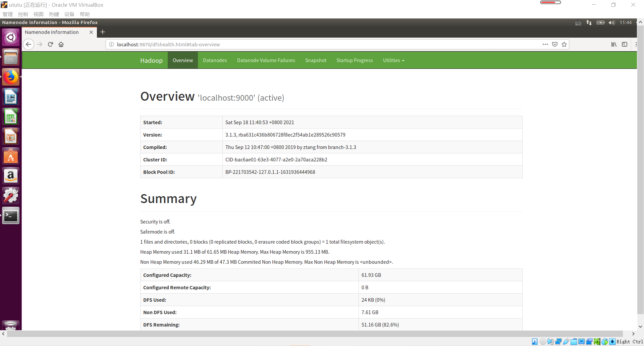644x346 pixels.
Task: Go to Firefox home page
Action: (x=61, y=44)
